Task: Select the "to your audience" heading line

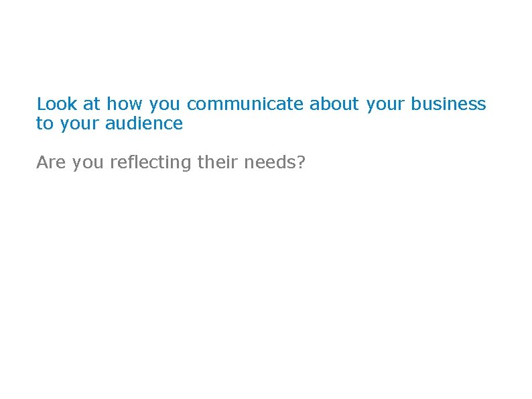Action: tap(109, 125)
